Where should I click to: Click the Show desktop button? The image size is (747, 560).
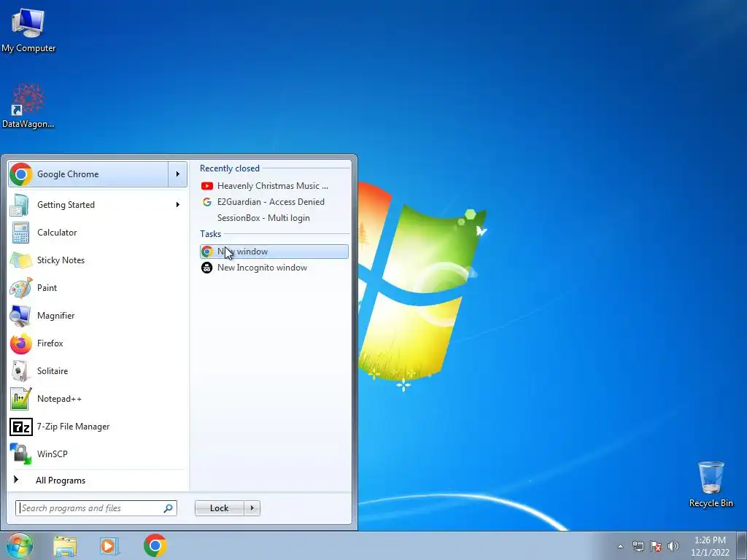point(741,545)
